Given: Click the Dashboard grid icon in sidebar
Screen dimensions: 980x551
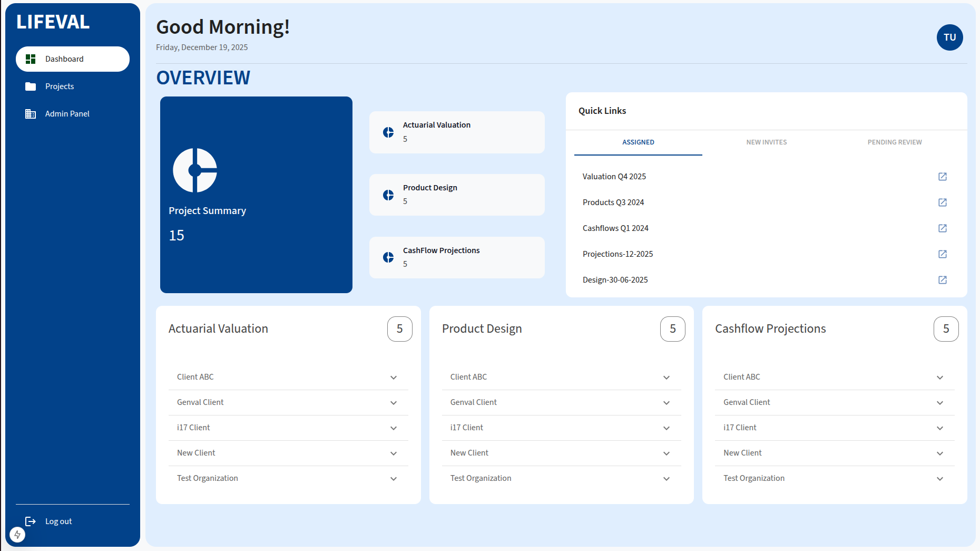Looking at the screenshot, I should point(31,59).
